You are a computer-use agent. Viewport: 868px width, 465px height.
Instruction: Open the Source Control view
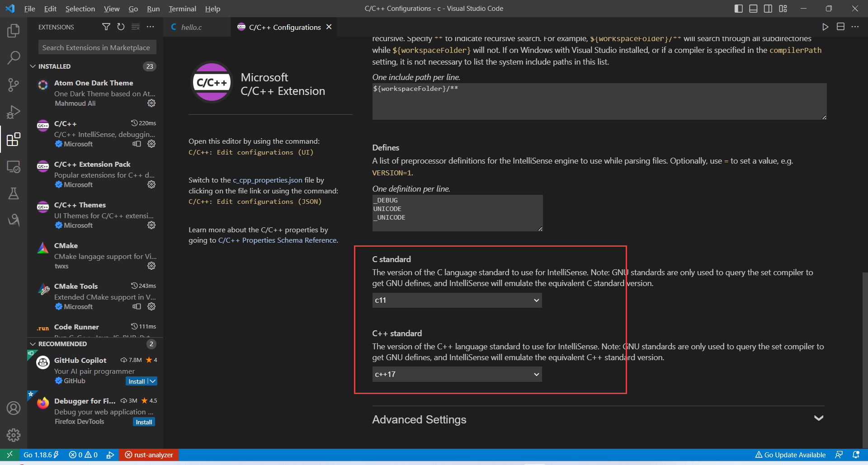14,85
